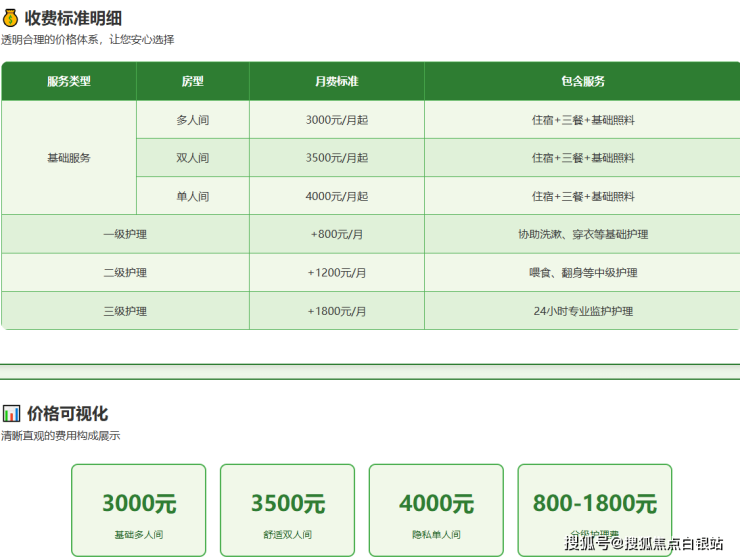Select the 房型 column header
Viewport: 740px width, 559px height.
coord(193,81)
